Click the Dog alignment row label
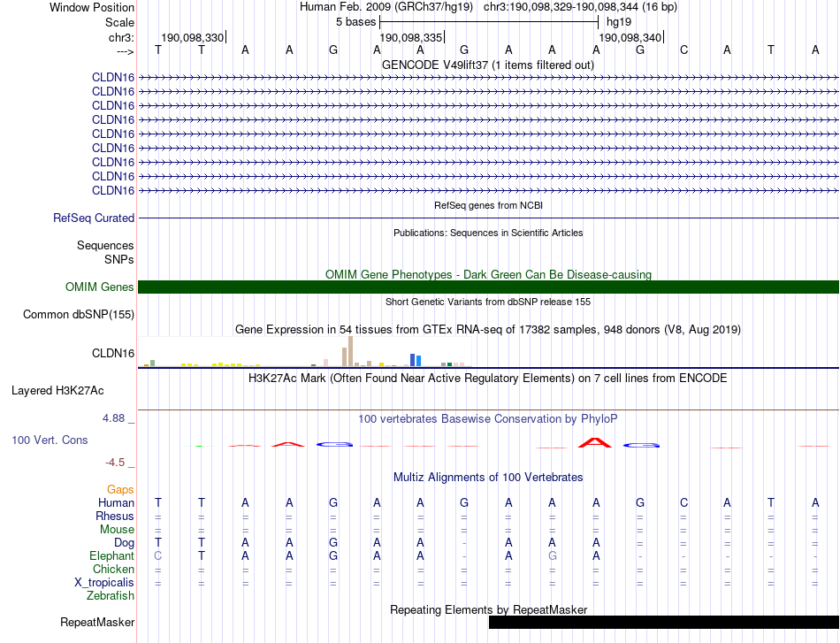Screen dimensions: 840x643 tap(124, 543)
